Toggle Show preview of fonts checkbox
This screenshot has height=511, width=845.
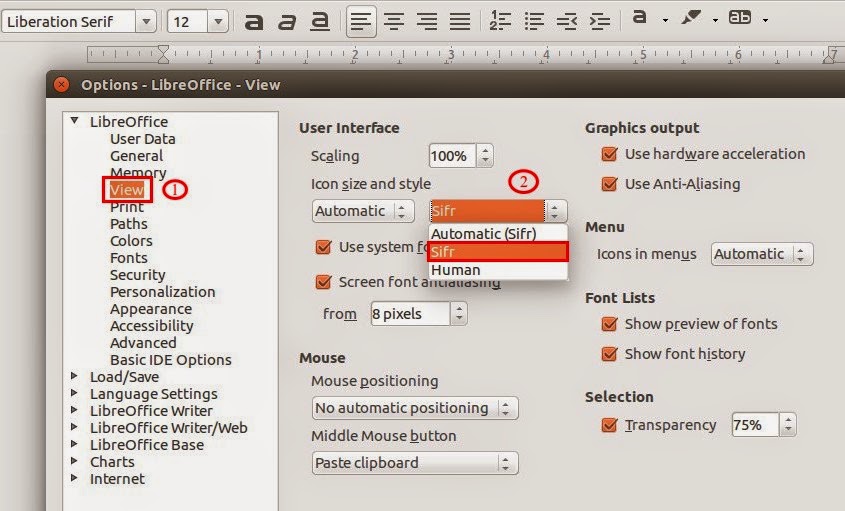coord(609,324)
